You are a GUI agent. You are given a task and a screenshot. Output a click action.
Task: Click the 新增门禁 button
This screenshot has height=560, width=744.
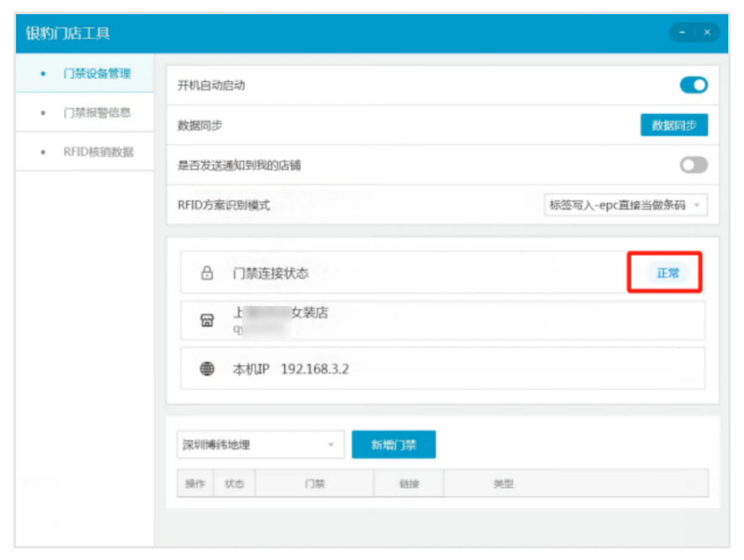click(x=394, y=445)
